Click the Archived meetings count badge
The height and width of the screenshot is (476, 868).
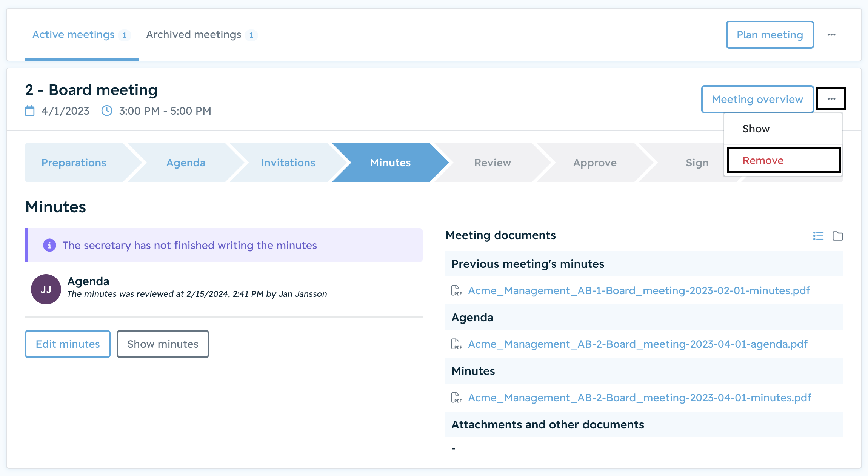[x=251, y=35]
